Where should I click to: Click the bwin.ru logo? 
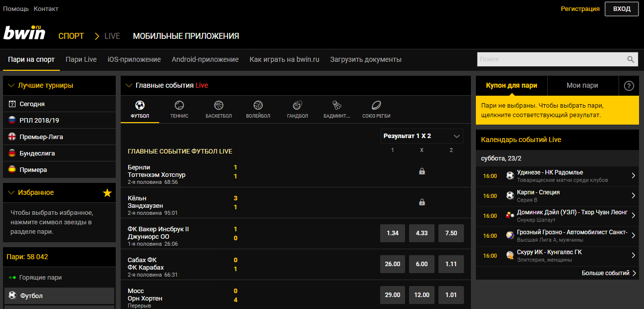tap(24, 33)
